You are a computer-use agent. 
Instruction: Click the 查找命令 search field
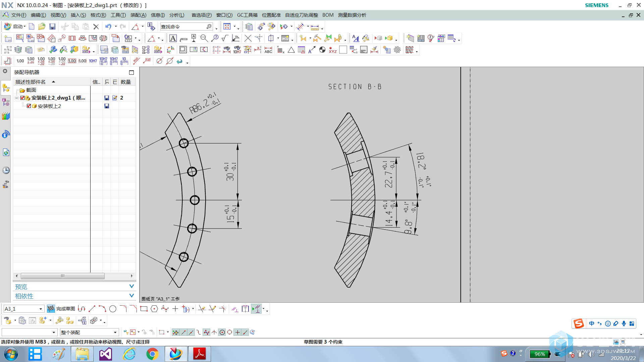[x=186, y=26]
